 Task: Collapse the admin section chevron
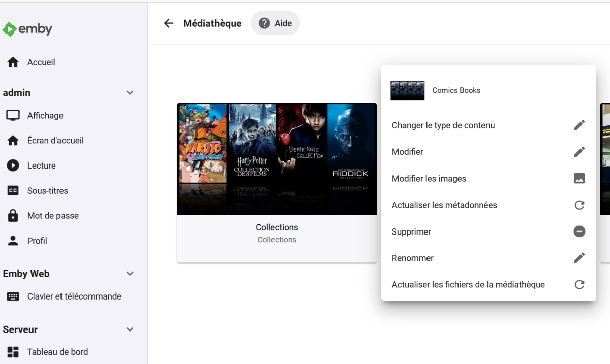tap(130, 93)
